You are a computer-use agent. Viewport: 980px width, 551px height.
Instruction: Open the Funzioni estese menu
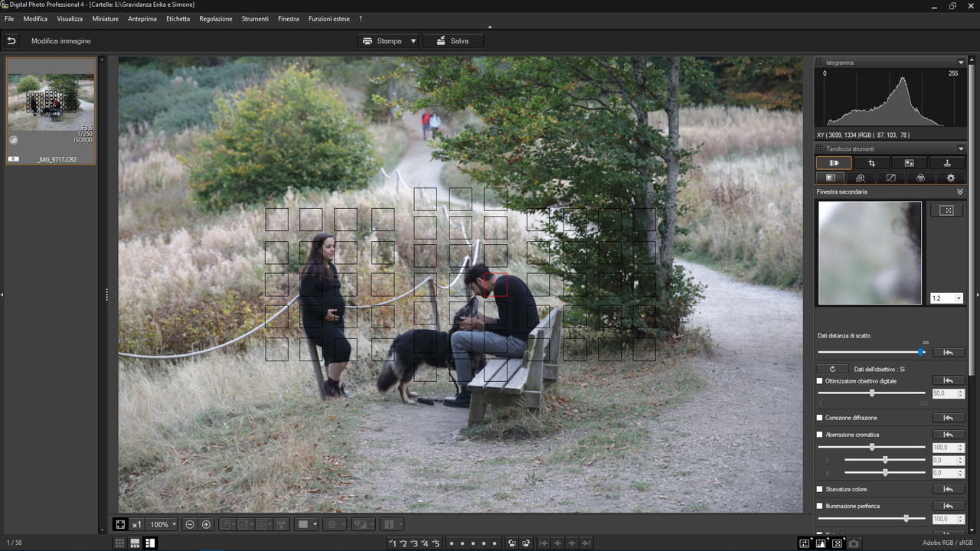click(329, 18)
